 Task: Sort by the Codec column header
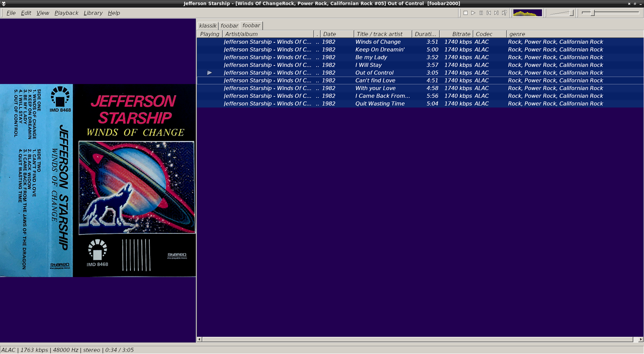(490, 34)
